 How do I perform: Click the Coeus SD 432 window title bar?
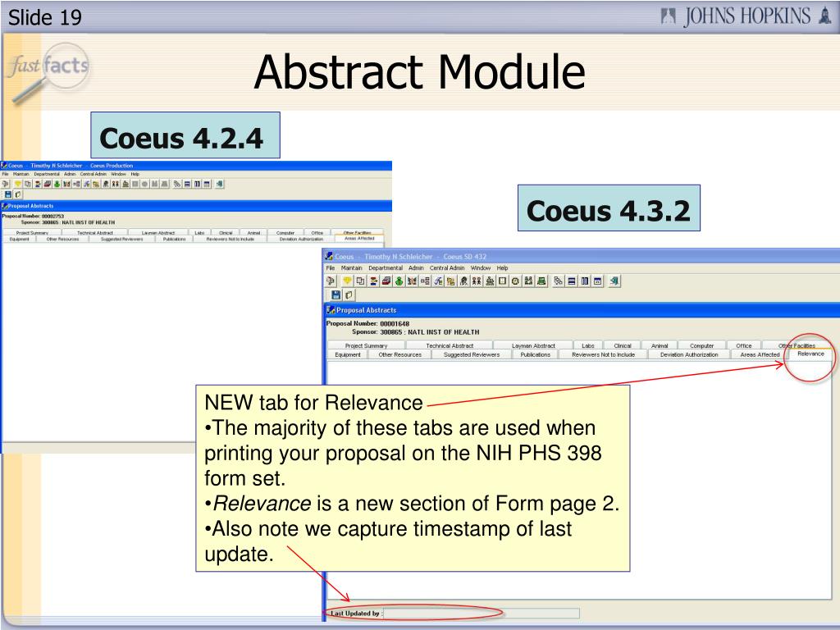point(582,257)
